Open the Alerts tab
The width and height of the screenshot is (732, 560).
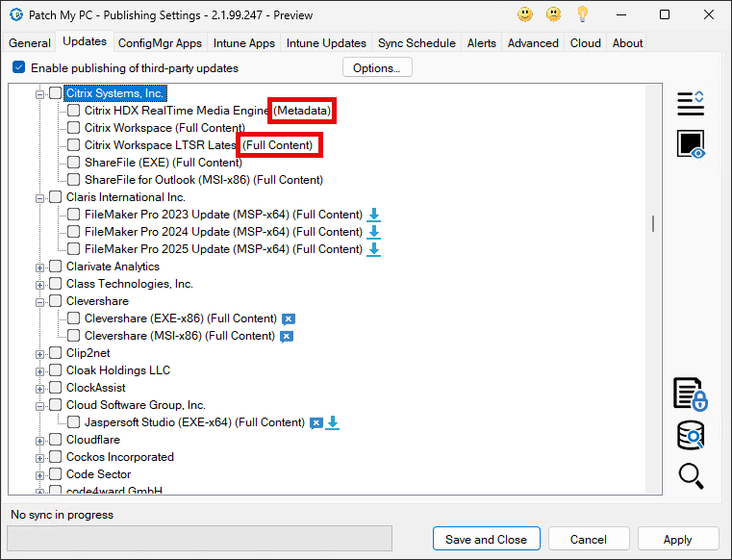(481, 43)
